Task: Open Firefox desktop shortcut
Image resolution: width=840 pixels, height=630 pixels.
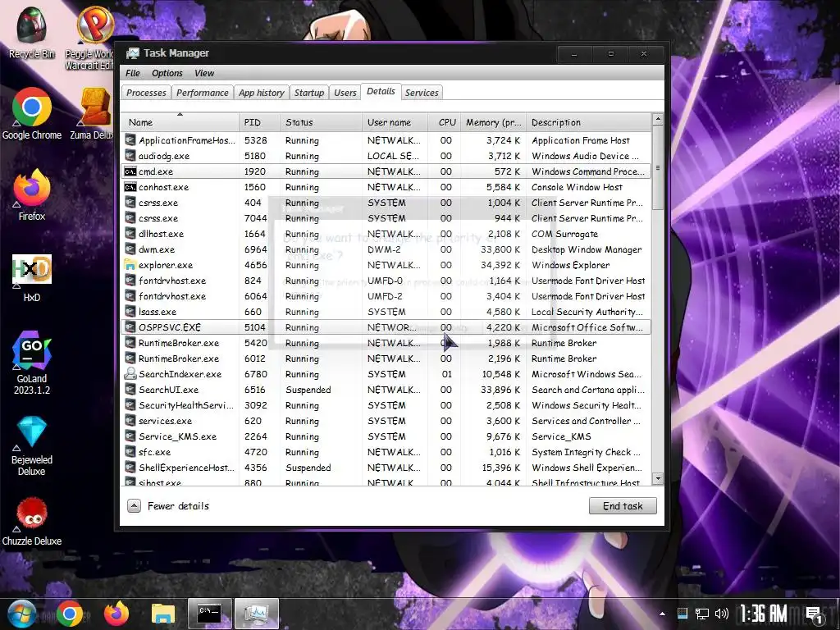Action: (32, 194)
